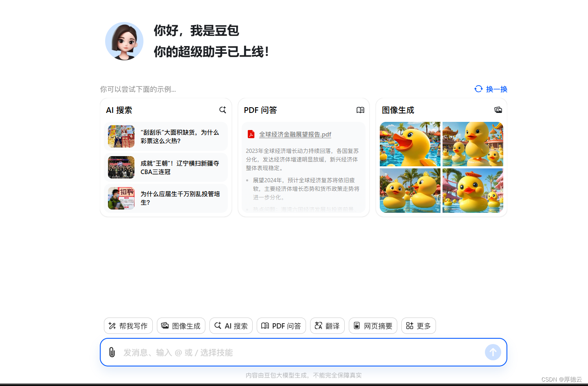Select the 翻译 skill button
Viewport: 588px width, 386px height.
(327, 326)
